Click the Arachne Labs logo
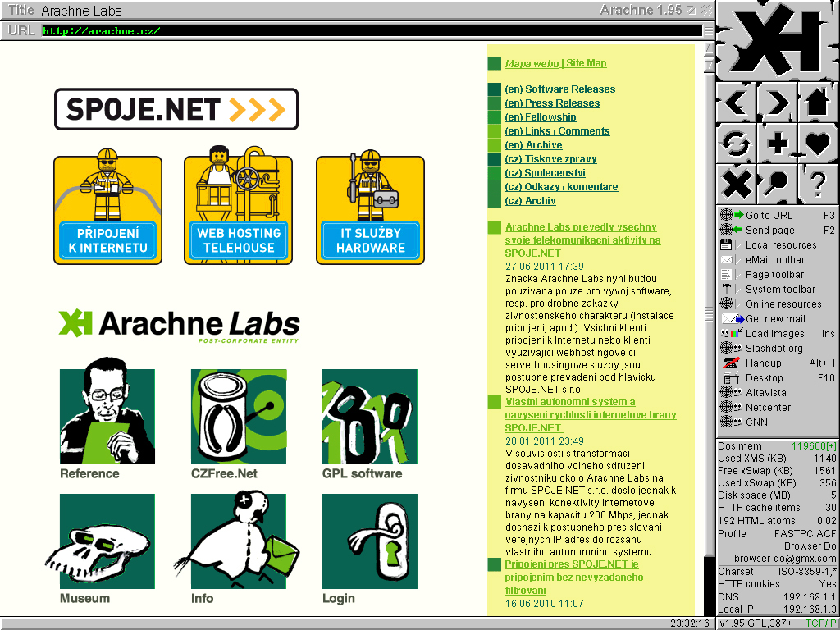 click(180, 325)
